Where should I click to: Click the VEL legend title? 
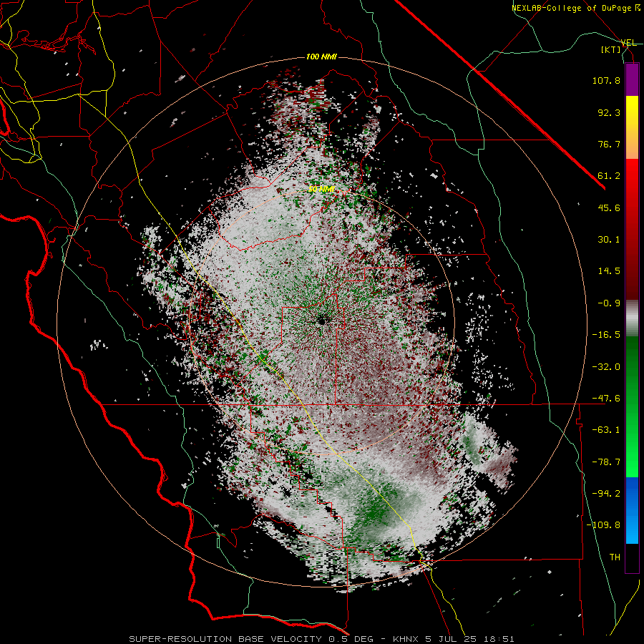click(x=629, y=43)
